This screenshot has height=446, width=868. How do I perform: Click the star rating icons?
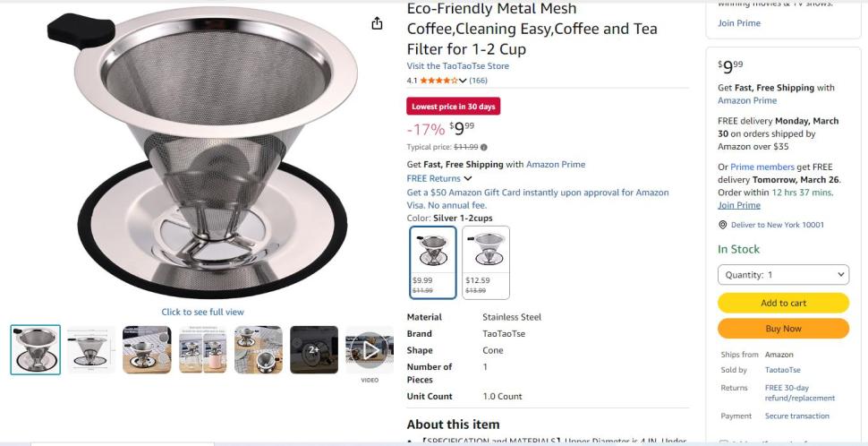tap(438, 81)
